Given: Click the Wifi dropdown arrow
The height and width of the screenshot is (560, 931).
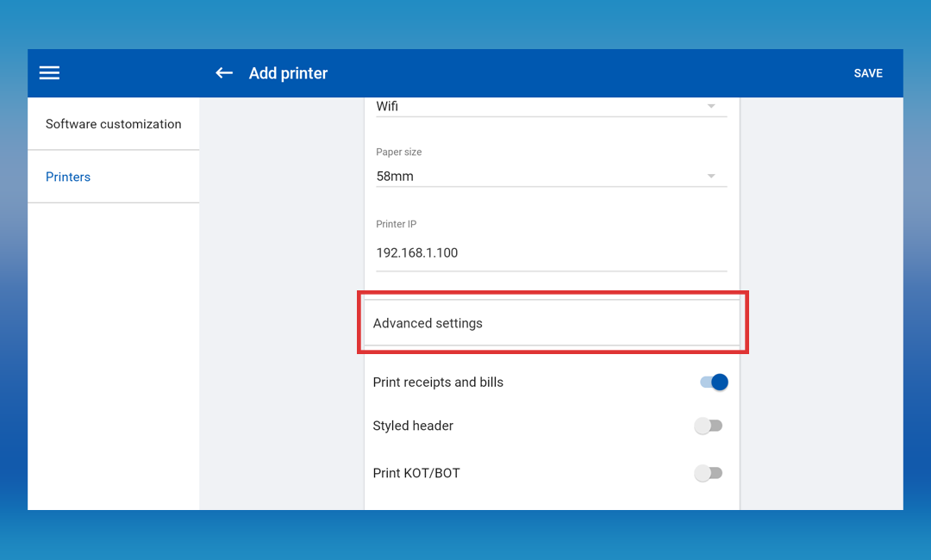Looking at the screenshot, I should point(711,106).
